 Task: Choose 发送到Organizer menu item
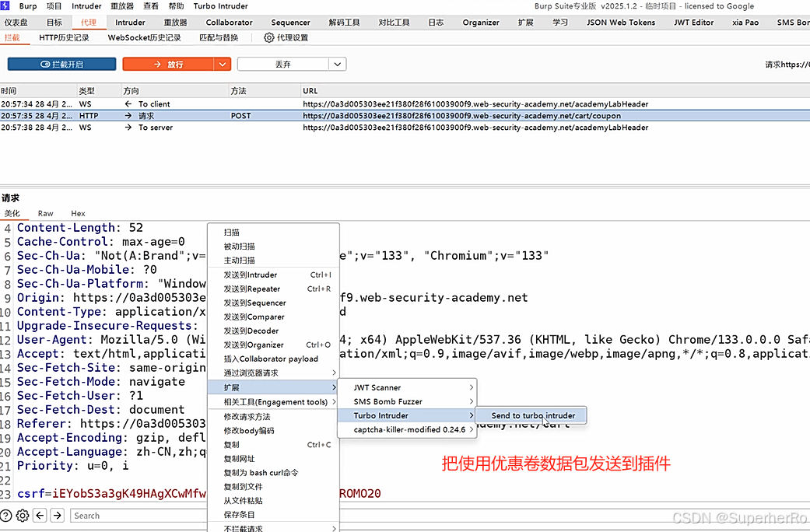[x=274, y=345]
